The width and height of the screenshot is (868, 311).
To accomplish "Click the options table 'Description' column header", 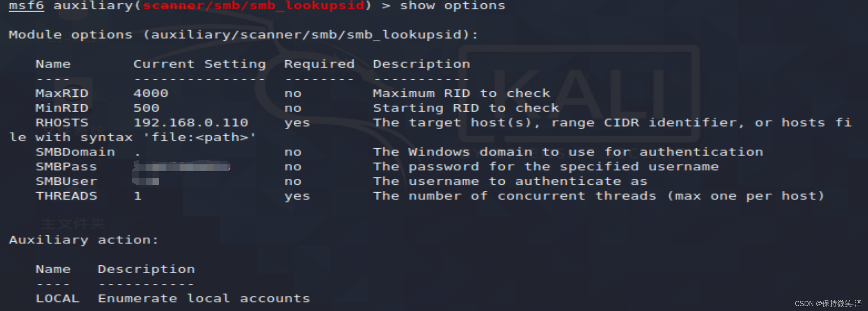I will point(421,64).
